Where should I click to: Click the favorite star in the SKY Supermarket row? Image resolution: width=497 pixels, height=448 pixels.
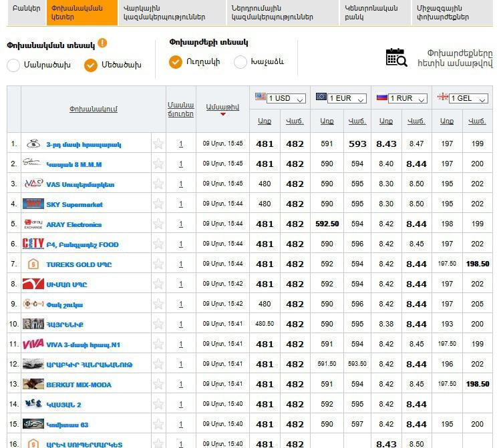point(158,204)
